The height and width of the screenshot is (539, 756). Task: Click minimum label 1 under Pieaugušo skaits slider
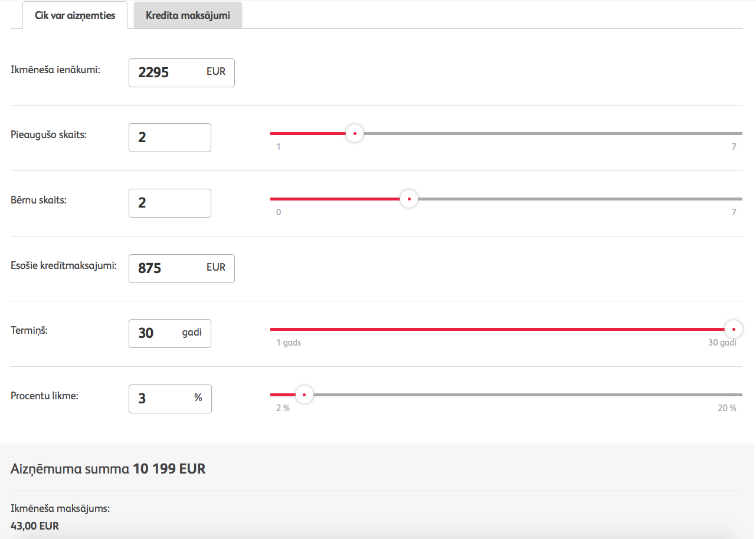tap(279, 147)
